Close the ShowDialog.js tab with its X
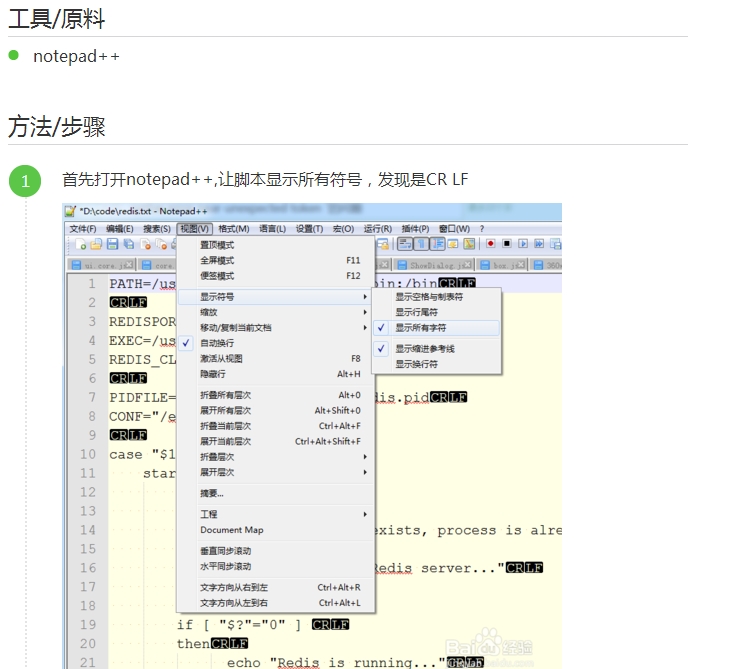The image size is (736, 669). [468, 265]
